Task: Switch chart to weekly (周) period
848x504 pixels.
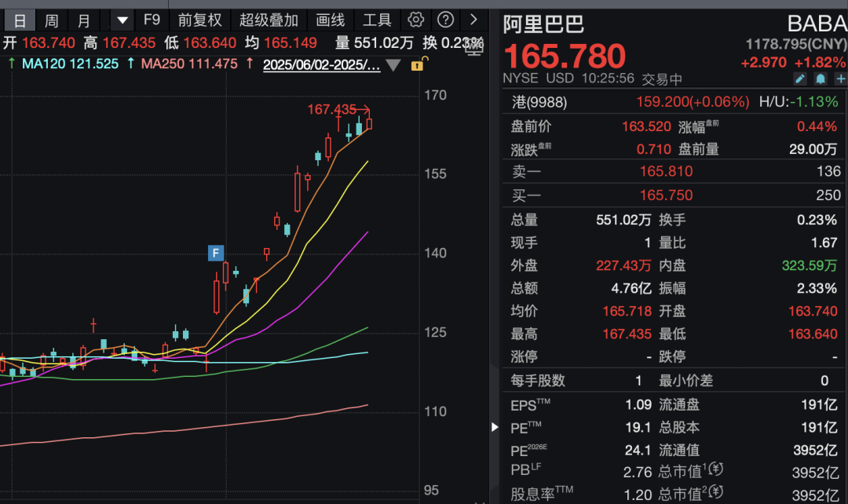Action: [51, 21]
